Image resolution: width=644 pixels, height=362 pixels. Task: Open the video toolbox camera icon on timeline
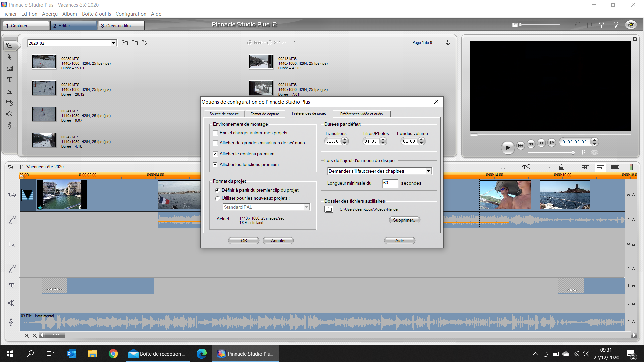pos(11,167)
